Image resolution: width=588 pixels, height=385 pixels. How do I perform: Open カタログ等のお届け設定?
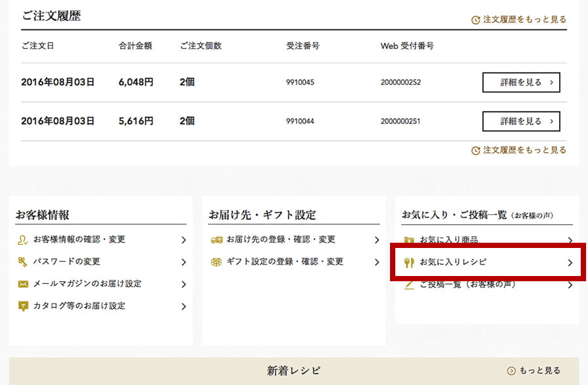click(x=79, y=306)
